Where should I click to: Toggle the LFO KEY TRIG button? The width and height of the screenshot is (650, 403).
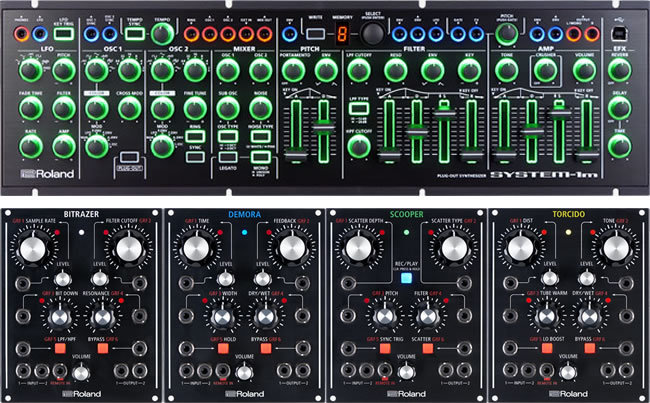(x=64, y=34)
